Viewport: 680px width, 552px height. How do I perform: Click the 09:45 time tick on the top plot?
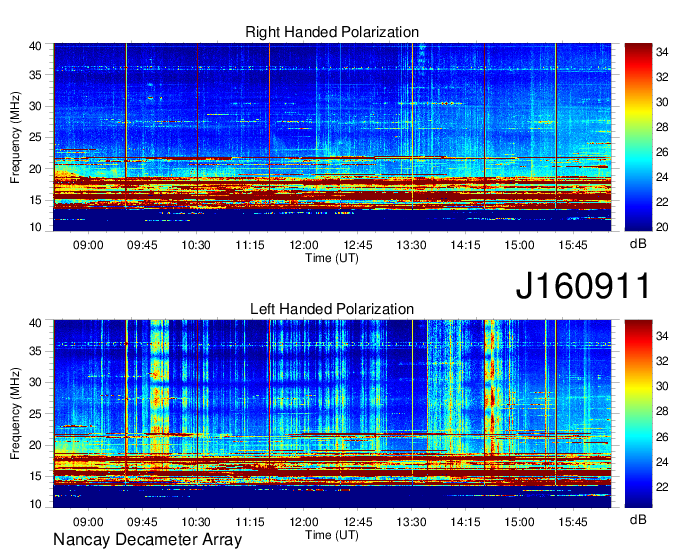tap(142, 245)
